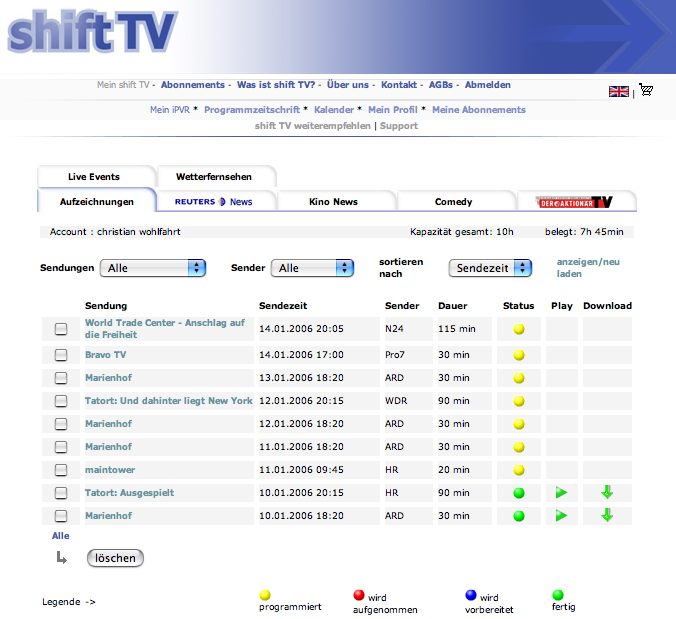
Task: Open the Sender filter dropdown
Action: [313, 268]
